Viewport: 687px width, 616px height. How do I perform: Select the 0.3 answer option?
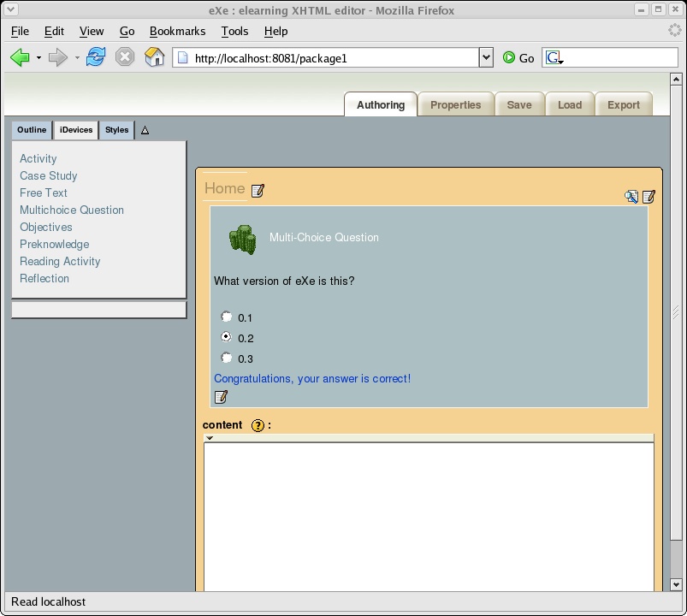pyautogui.click(x=226, y=358)
